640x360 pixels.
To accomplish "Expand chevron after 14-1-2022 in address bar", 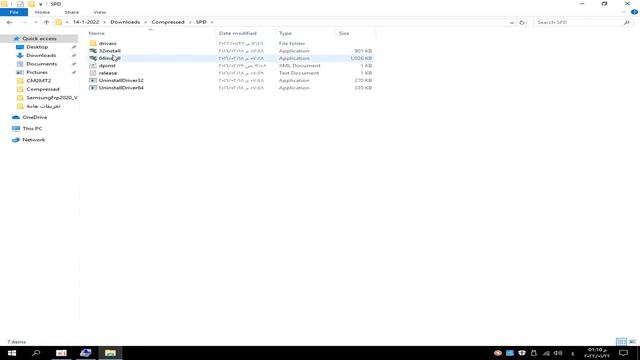I will click(104, 22).
